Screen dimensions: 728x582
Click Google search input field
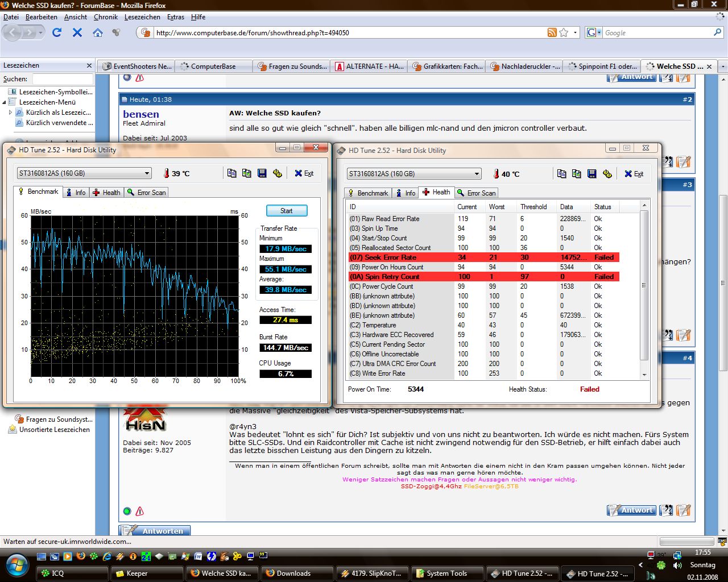point(657,32)
